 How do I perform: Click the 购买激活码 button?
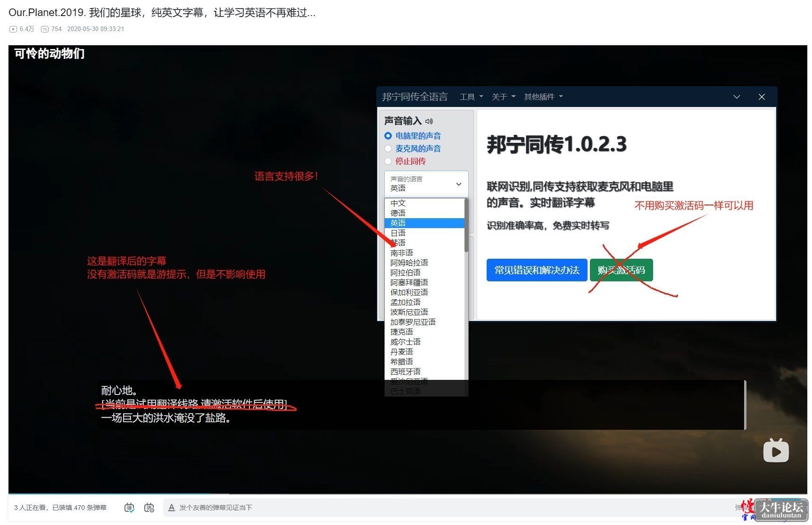pyautogui.click(x=621, y=270)
